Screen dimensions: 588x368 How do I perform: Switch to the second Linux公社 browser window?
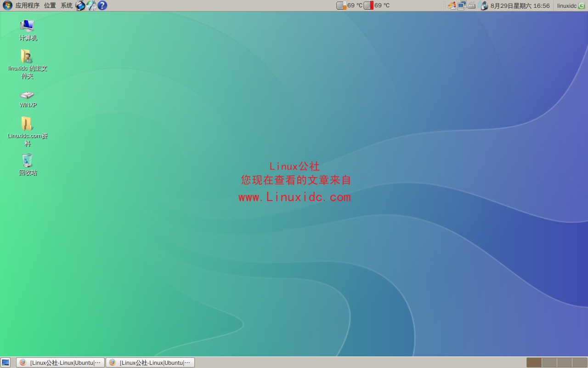(x=152, y=362)
